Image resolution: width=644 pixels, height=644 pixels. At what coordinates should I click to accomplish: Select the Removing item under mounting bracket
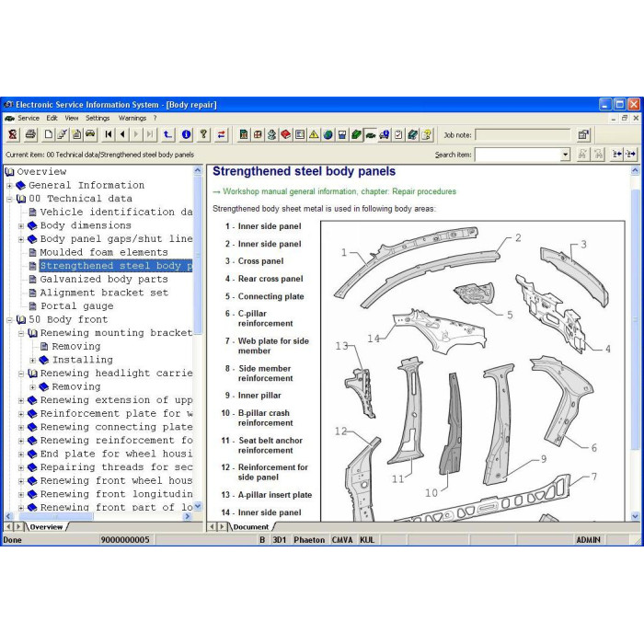point(76,347)
